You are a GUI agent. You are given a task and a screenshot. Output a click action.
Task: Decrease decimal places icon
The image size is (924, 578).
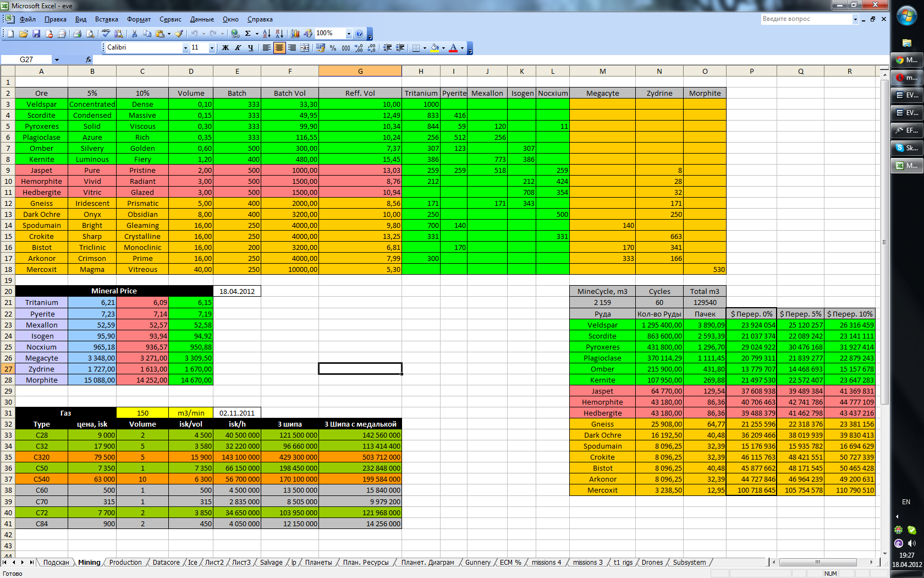click(x=371, y=48)
